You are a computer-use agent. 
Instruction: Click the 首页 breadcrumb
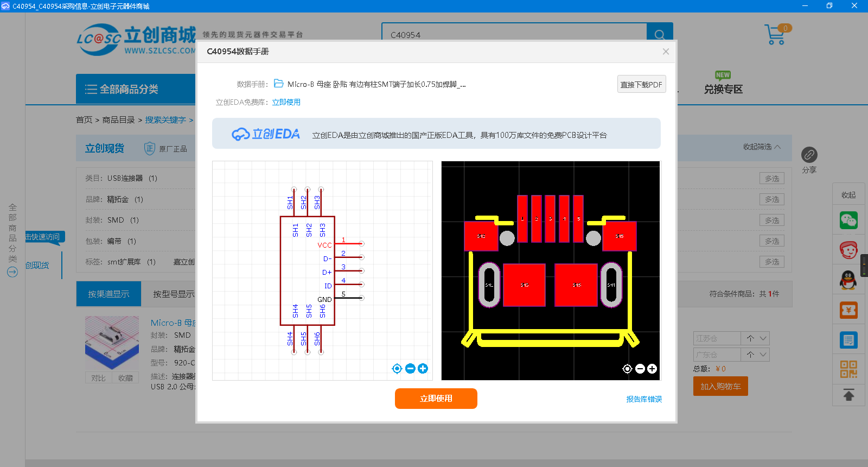point(84,119)
